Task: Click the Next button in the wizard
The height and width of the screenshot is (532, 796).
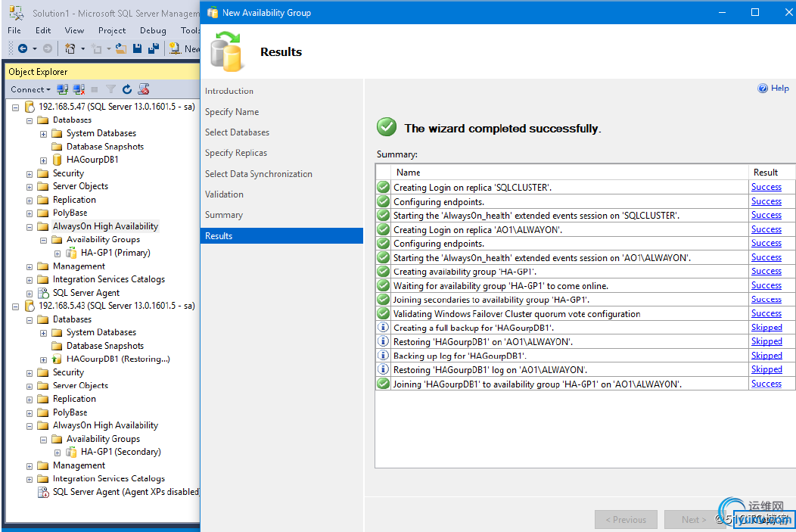Action: coord(694,519)
